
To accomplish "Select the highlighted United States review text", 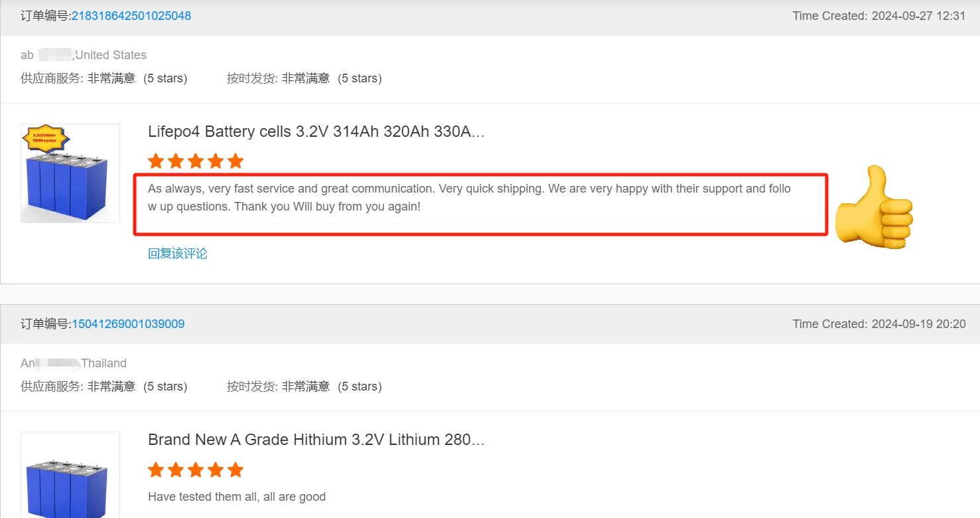I will point(469,197).
